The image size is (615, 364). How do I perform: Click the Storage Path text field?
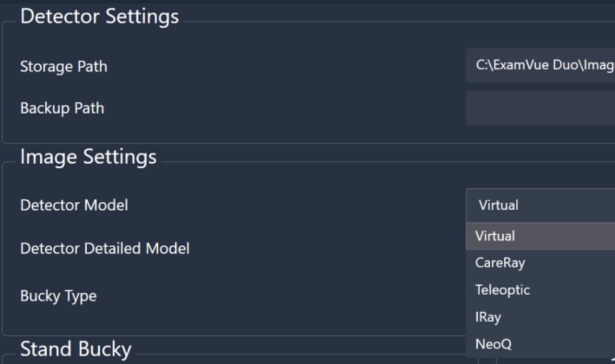540,66
